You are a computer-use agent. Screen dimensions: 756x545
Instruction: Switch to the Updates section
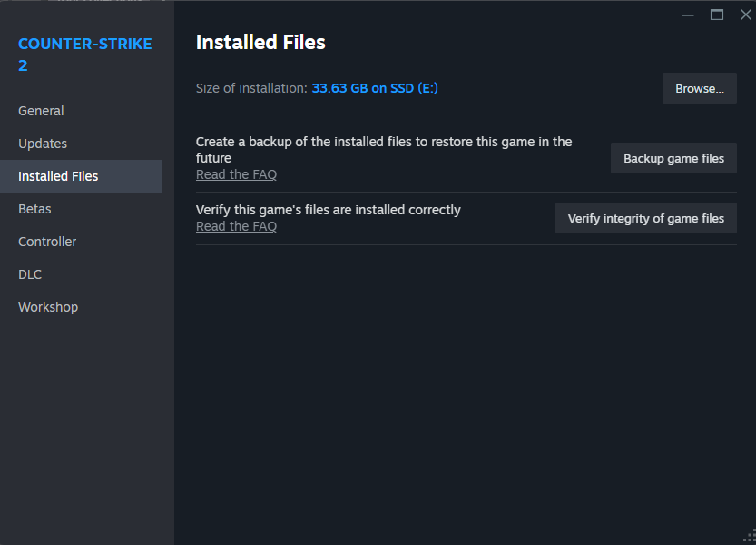(43, 144)
